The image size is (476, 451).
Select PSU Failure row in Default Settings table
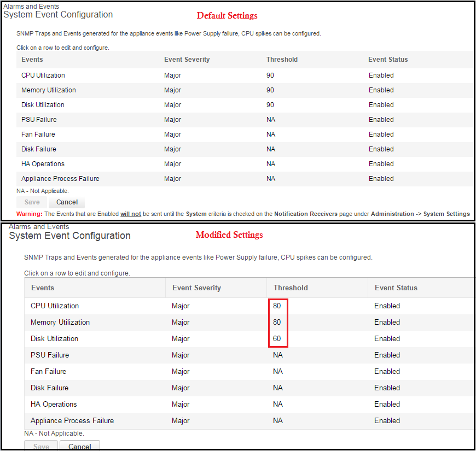pyautogui.click(x=39, y=120)
